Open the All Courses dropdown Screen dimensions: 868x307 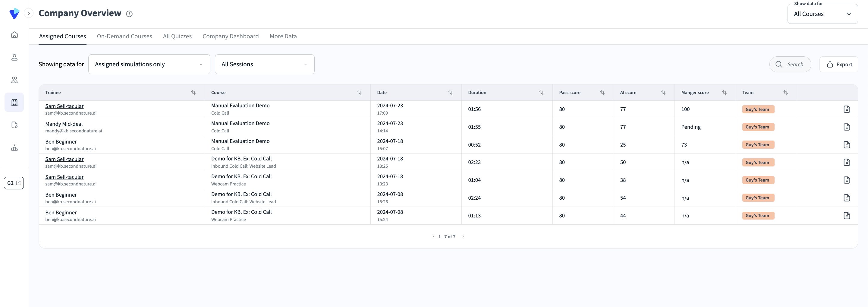[x=822, y=14]
